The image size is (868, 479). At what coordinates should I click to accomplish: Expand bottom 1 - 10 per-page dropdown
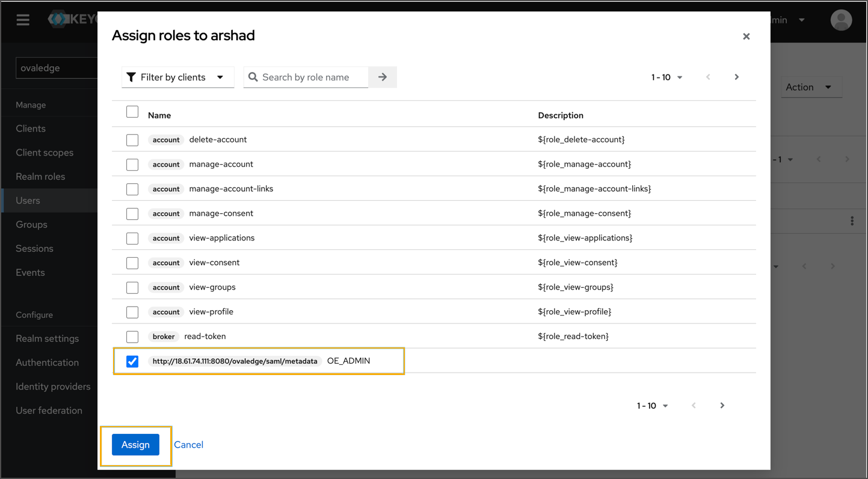pos(653,406)
